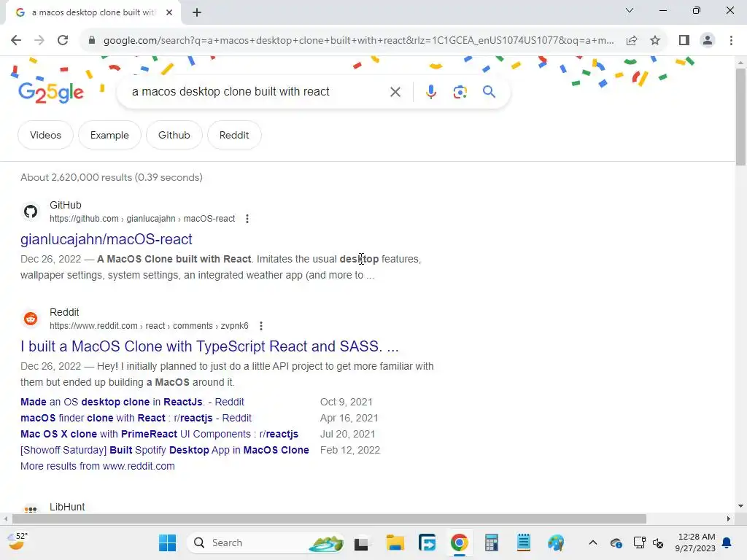
Task: Filter results by Videos
Action: (x=46, y=135)
